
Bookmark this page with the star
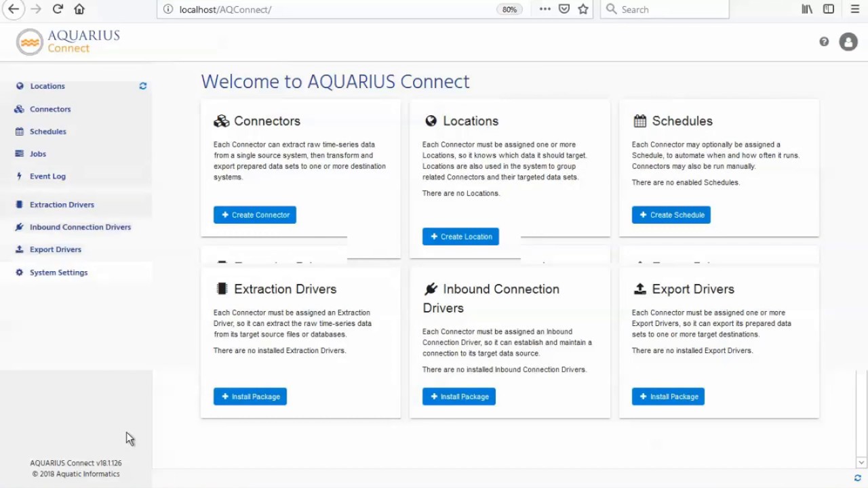point(583,9)
